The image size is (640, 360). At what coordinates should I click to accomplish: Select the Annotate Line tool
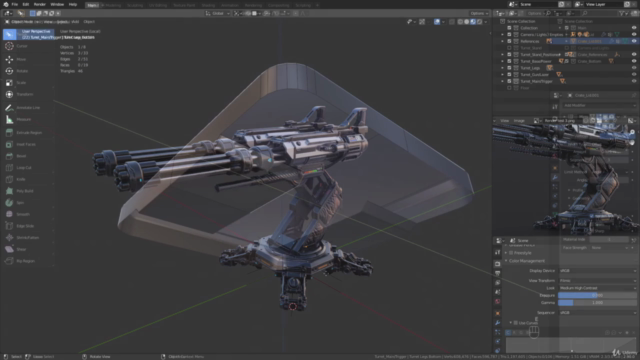[9, 108]
